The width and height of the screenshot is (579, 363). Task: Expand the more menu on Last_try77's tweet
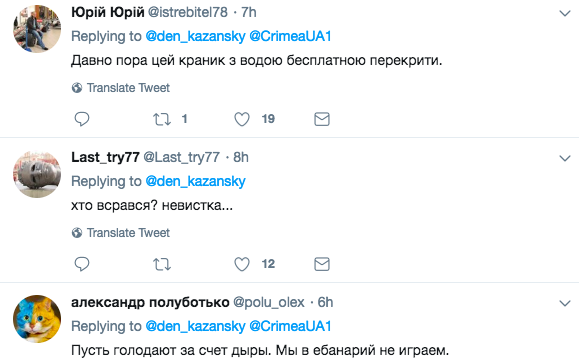tap(565, 158)
